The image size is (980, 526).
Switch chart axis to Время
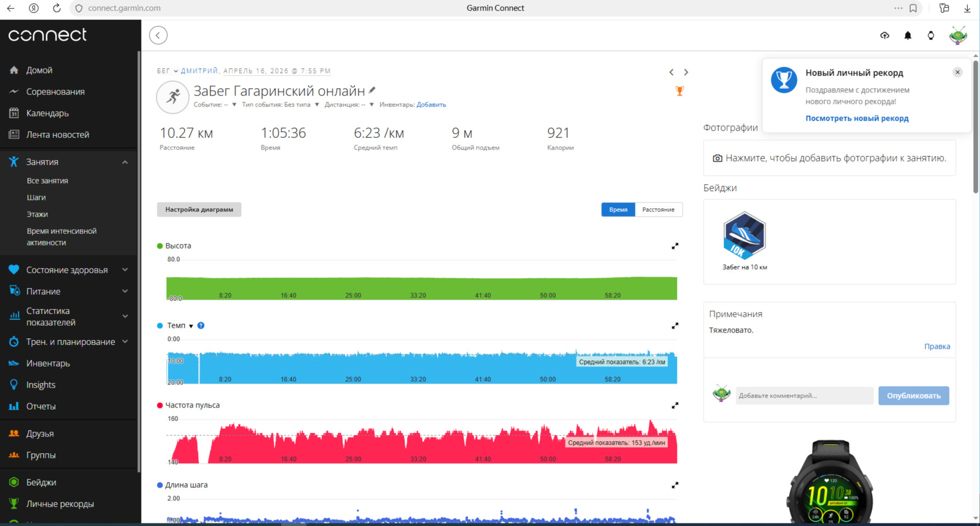tap(618, 209)
